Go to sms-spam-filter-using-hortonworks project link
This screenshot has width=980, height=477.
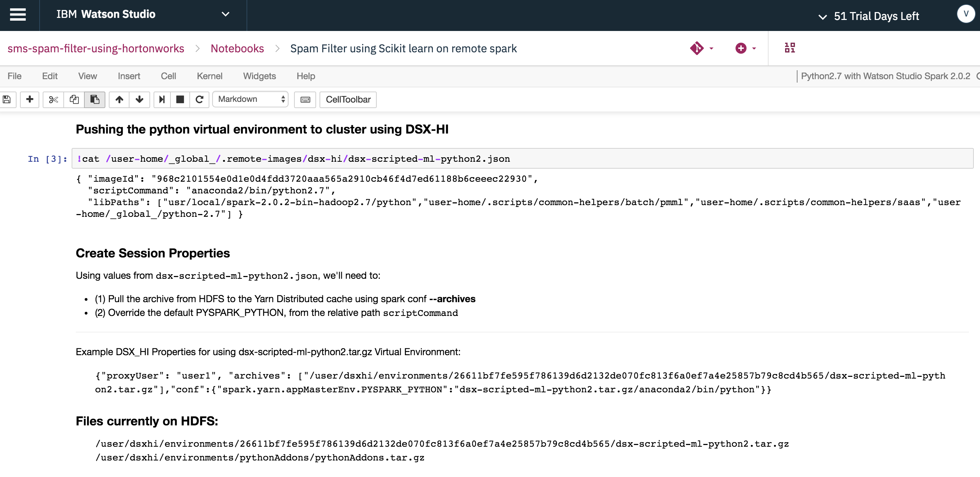96,49
